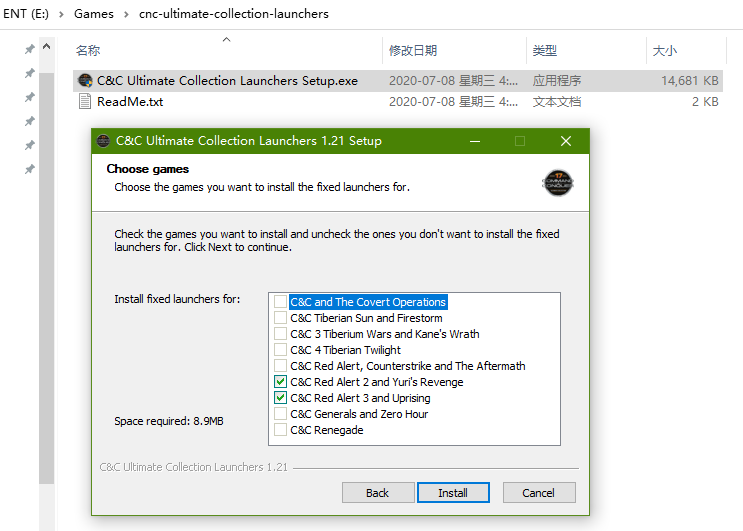Tick C&C Generals and Zero Hour checkbox
The image size is (743, 531).
[x=280, y=414]
